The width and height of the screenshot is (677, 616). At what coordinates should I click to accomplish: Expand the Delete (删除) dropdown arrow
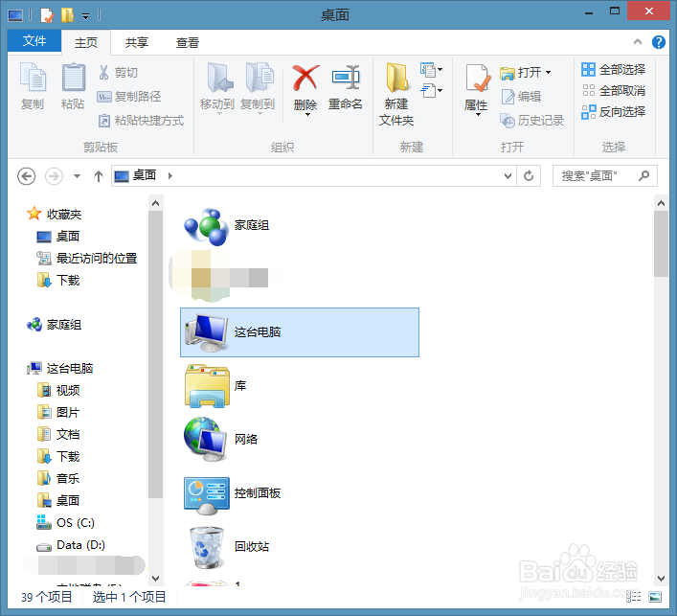(307, 114)
